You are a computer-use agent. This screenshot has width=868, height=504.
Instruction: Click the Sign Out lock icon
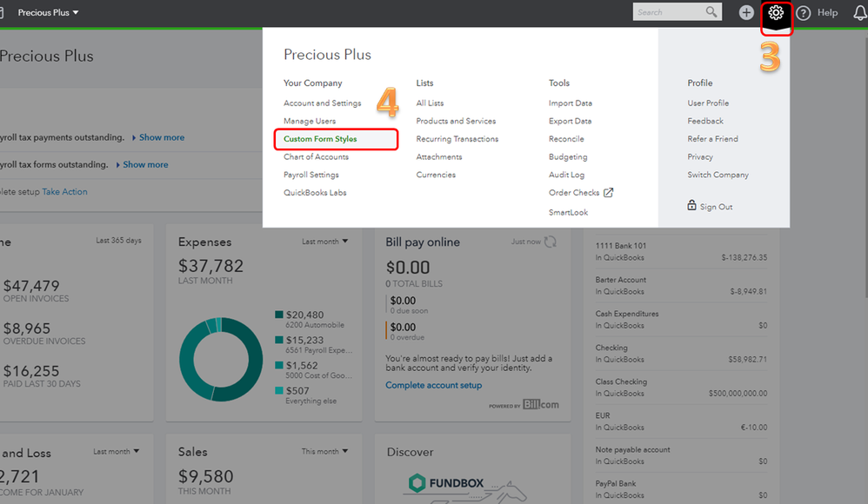coord(691,205)
